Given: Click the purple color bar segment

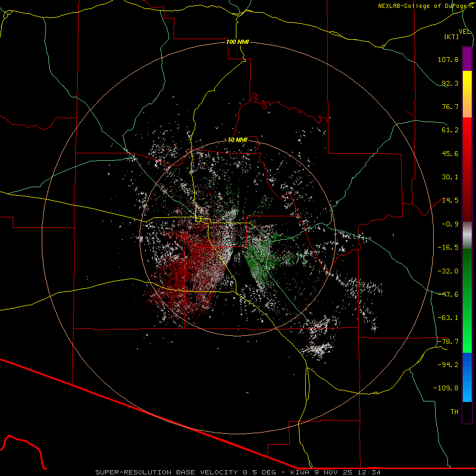Looking at the screenshot, I should coord(467,59).
